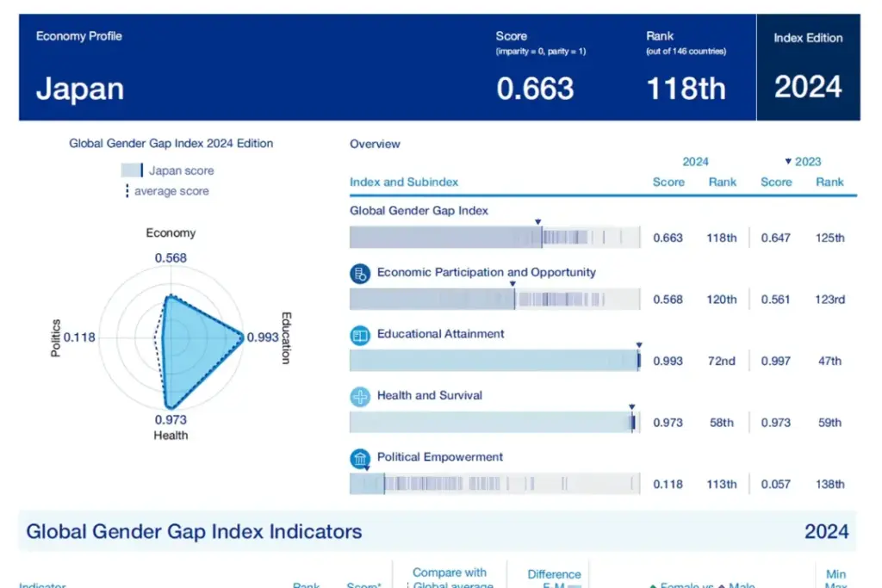882x588 pixels.
Task: Click the Educational Attainment score bar
Action: (x=494, y=361)
